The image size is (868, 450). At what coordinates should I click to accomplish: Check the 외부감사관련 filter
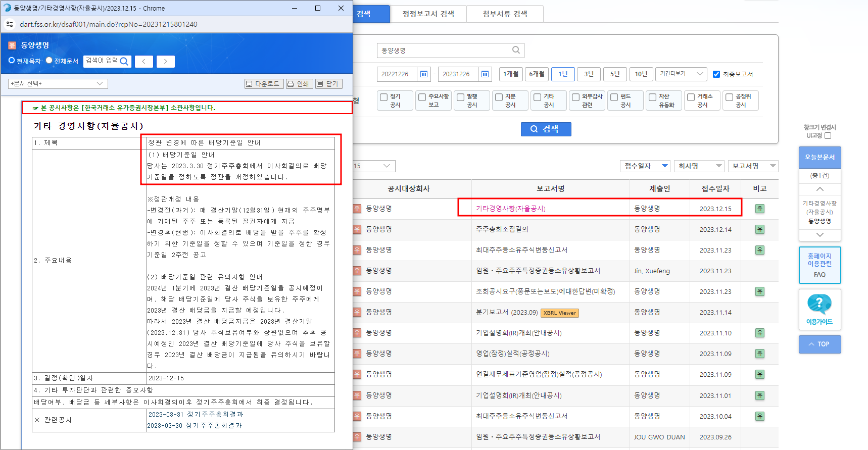coord(575,97)
